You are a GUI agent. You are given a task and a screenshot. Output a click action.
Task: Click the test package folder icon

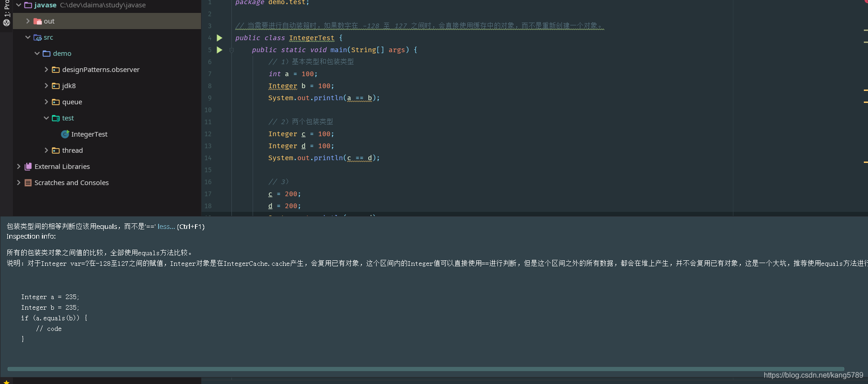point(56,118)
